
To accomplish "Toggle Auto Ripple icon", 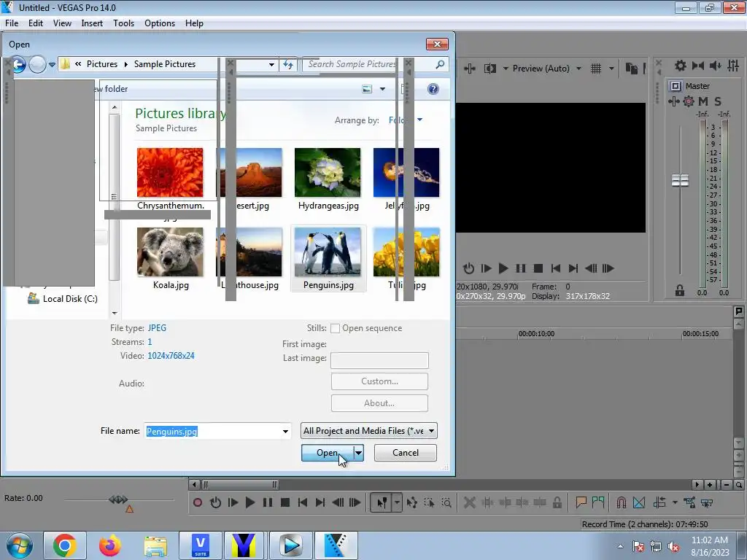I will coord(659,502).
